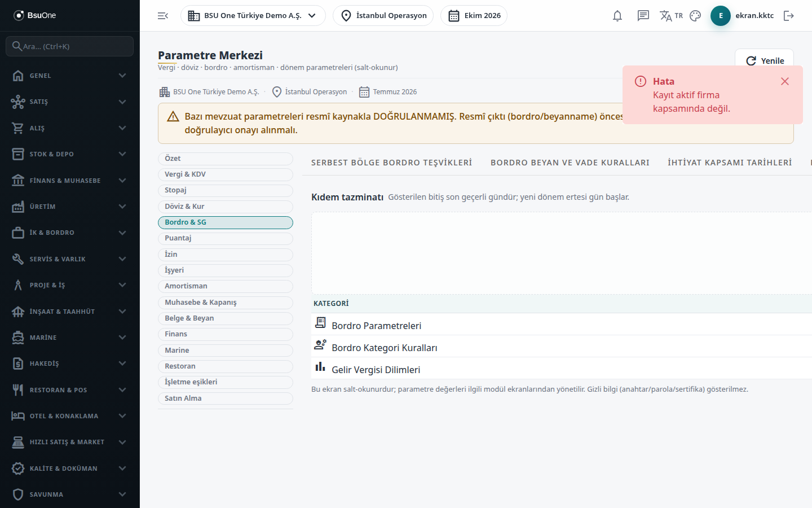812x508 pixels.
Task: Open the messages chat icon
Action: coord(643,16)
